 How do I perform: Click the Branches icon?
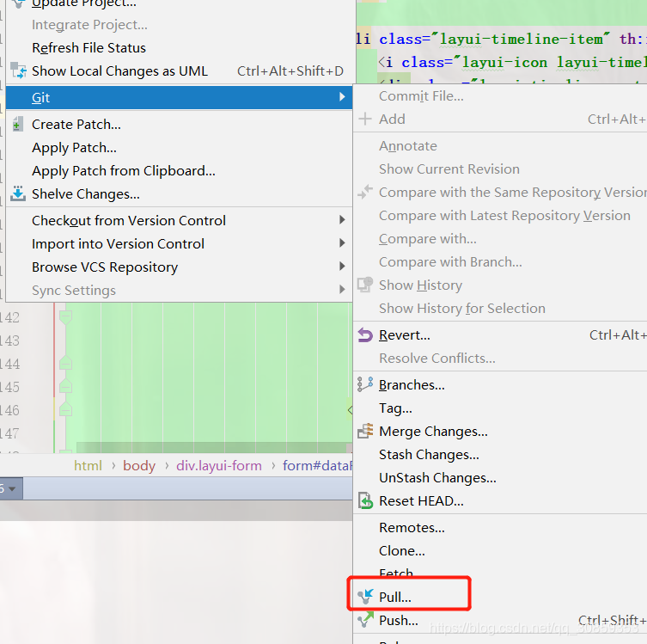point(365,384)
